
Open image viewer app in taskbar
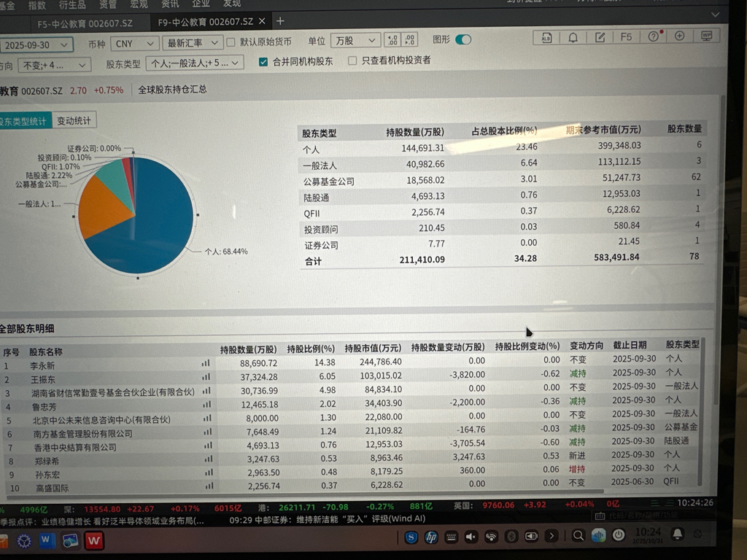tap(70, 540)
